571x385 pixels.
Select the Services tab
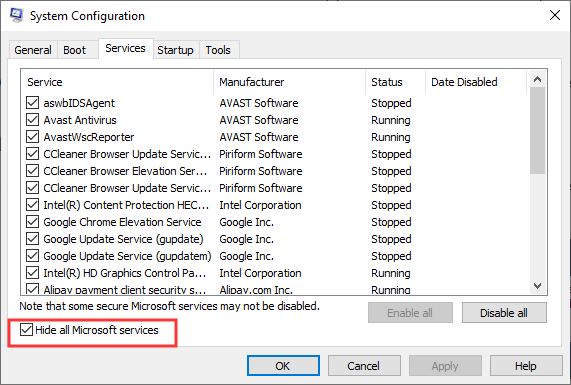tap(125, 48)
